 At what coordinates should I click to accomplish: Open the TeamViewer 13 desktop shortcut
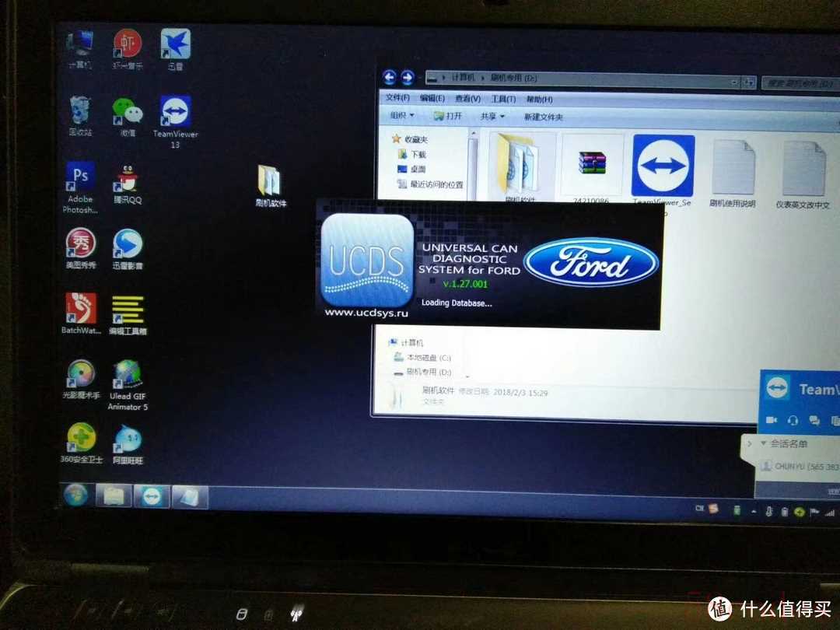(x=175, y=121)
